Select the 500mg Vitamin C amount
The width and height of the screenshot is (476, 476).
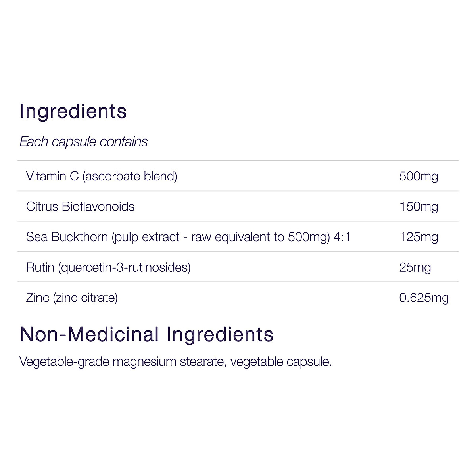[x=418, y=176]
